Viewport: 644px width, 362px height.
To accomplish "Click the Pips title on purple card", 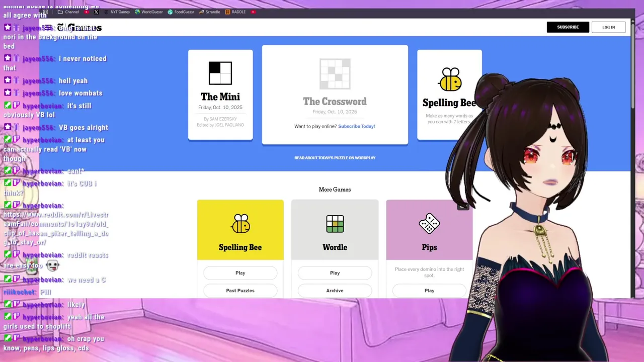I will pyautogui.click(x=429, y=247).
